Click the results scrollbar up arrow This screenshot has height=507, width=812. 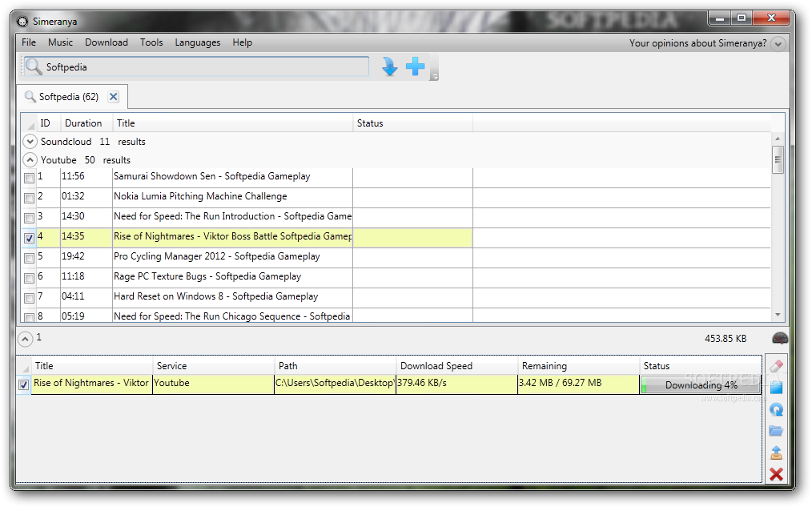point(778,139)
